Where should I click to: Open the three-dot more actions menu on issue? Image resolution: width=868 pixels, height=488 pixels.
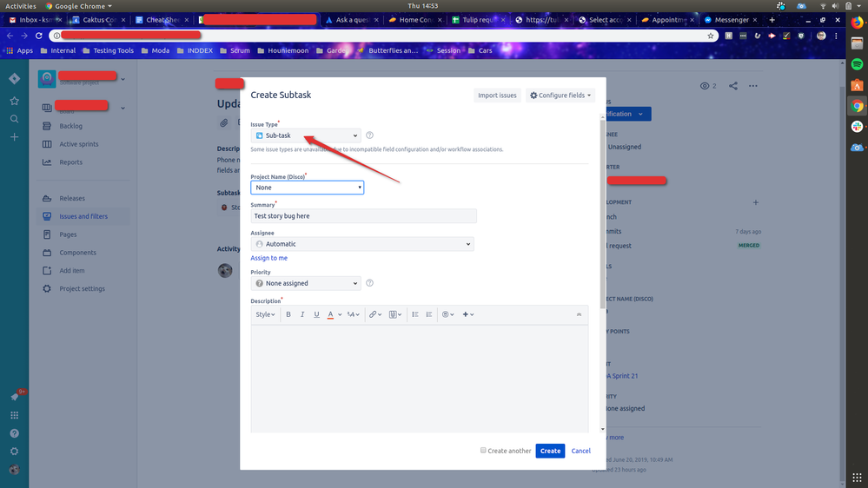(x=752, y=86)
